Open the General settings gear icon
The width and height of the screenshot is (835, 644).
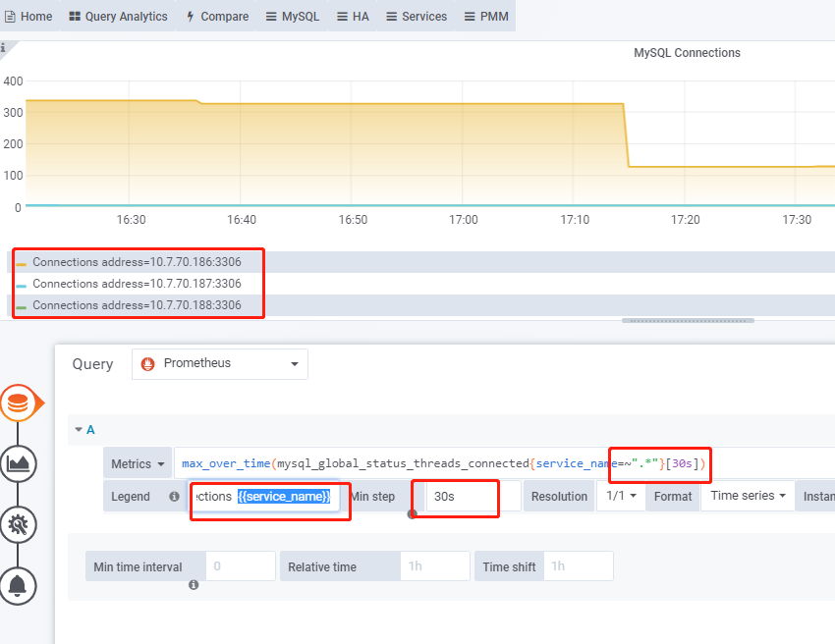[18, 525]
